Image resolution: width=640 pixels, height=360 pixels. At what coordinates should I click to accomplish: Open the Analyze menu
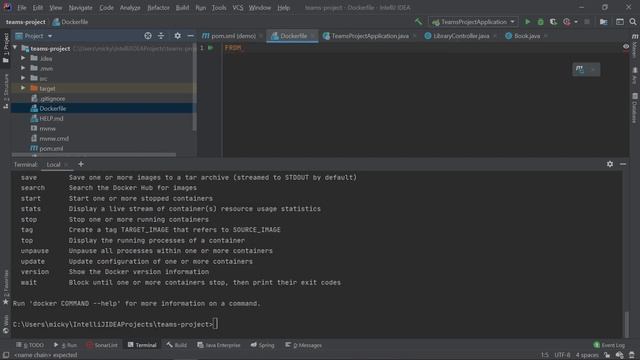[130, 7]
